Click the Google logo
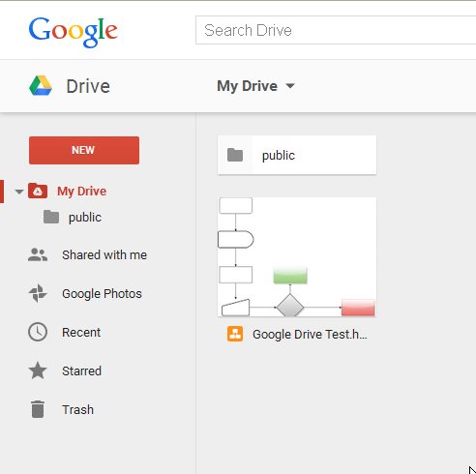Image resolution: width=476 pixels, height=474 pixels. (x=74, y=32)
